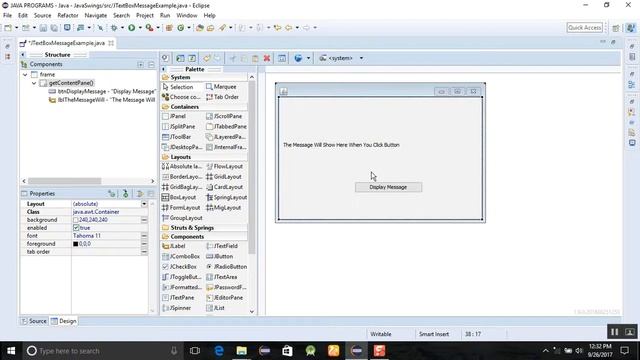Open the Run button dropdown arrow
The height and width of the screenshot is (360, 640).
140,28
